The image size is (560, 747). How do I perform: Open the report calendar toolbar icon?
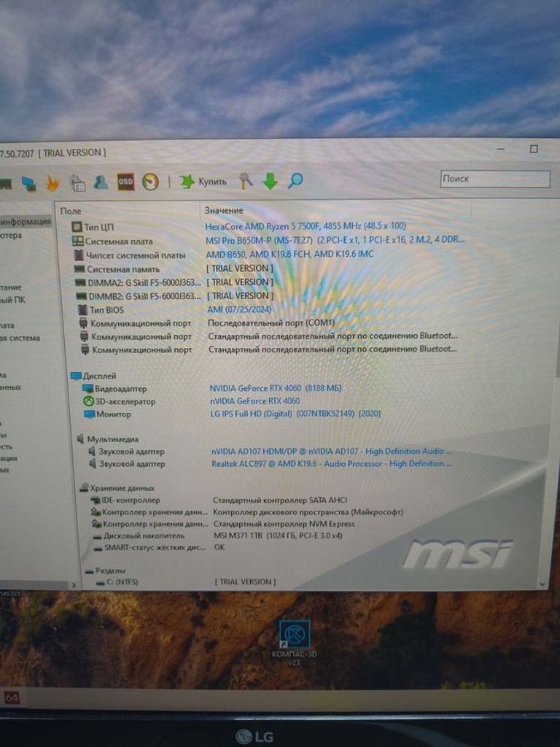click(x=77, y=182)
